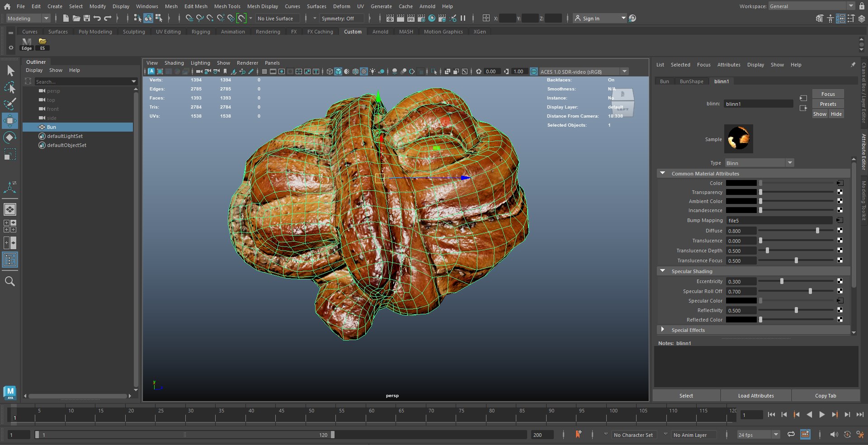
Task: Click the play forward button in the timeline
Action: pos(821,414)
